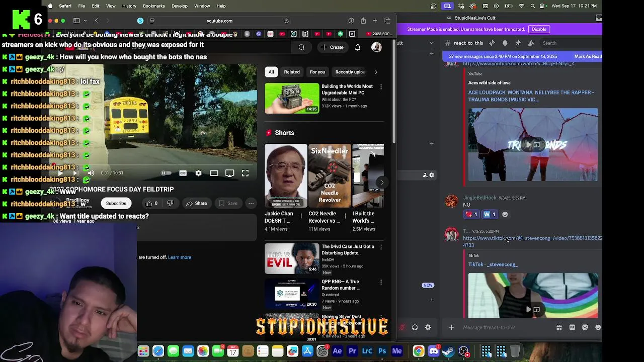Open Upgradeable Mini PC video thumbnail
644x362 pixels.
point(292,98)
